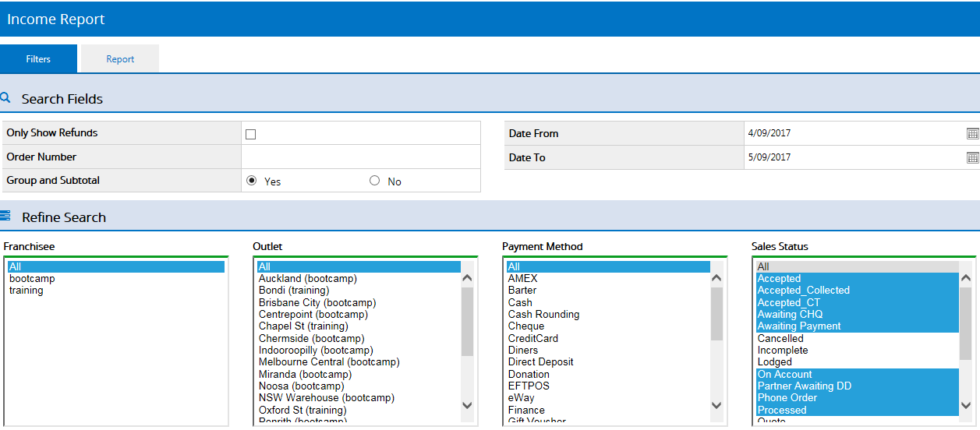Switch to the Filters tab
The width and height of the screenshot is (980, 430).
coord(38,58)
